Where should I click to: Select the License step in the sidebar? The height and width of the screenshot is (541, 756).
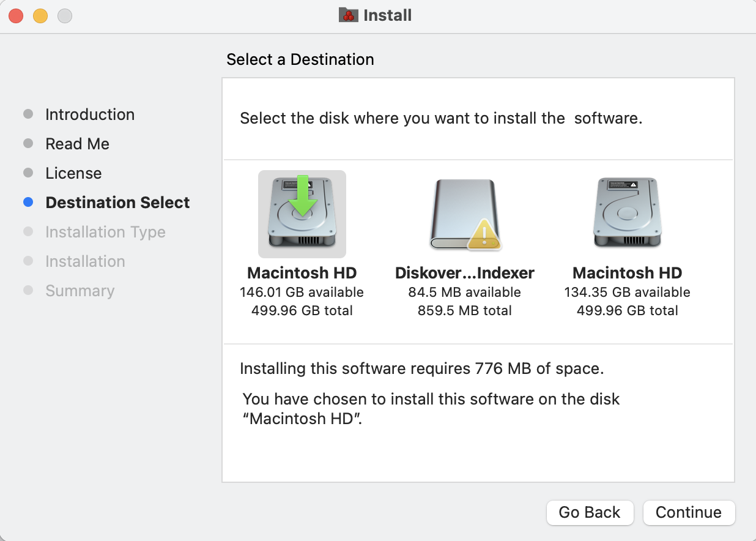(x=73, y=173)
